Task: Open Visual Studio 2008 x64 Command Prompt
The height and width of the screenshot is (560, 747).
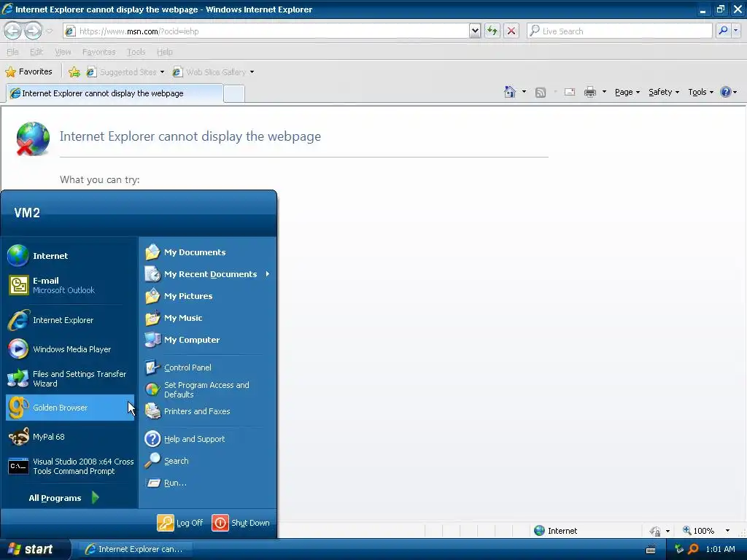Action: [70, 466]
